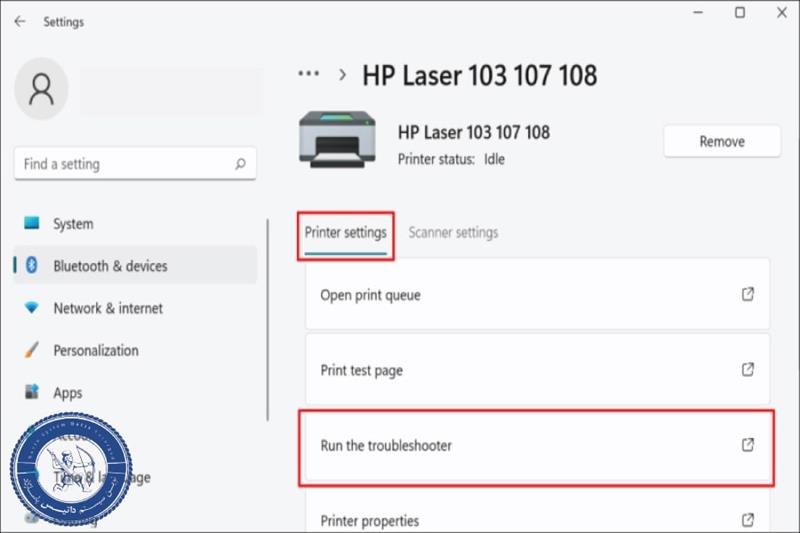Screen dimensions: 800x533
Task: Run the troubleshooter
Action: point(537,447)
